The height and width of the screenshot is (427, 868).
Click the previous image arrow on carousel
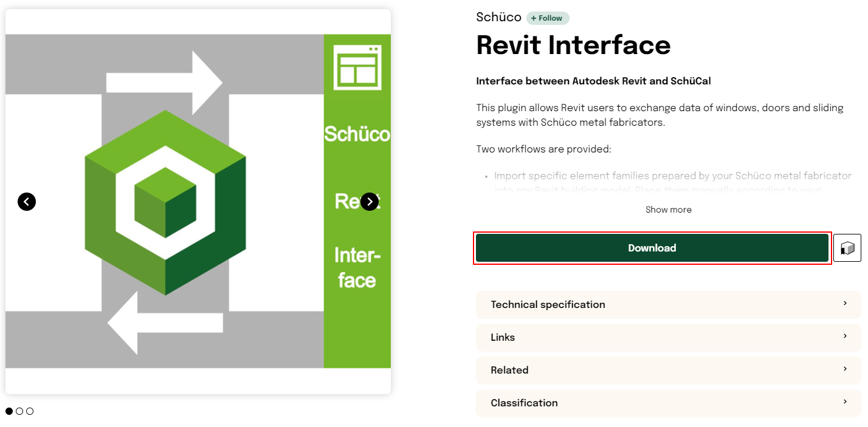coord(27,202)
